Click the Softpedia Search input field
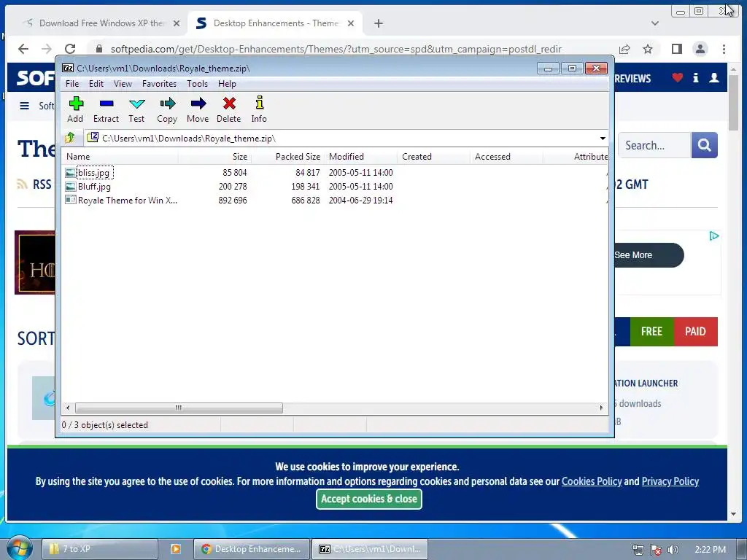This screenshot has width=747, height=560. (x=654, y=145)
